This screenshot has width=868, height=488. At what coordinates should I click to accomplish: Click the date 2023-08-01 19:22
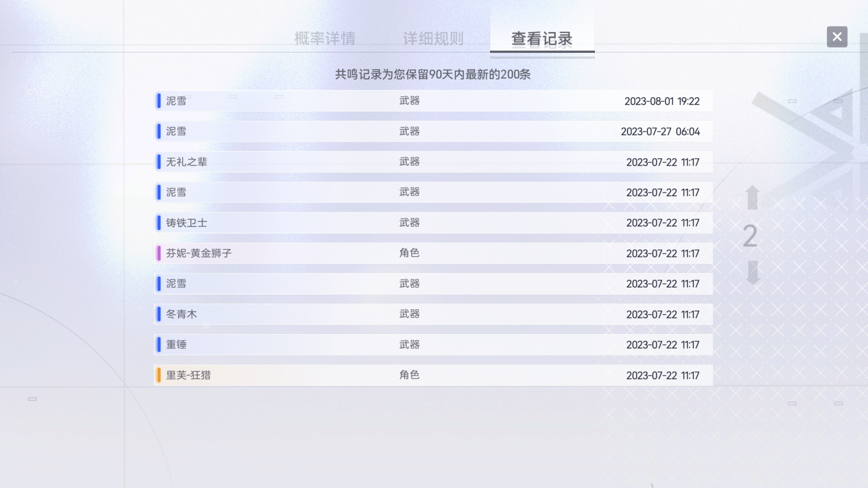click(662, 101)
